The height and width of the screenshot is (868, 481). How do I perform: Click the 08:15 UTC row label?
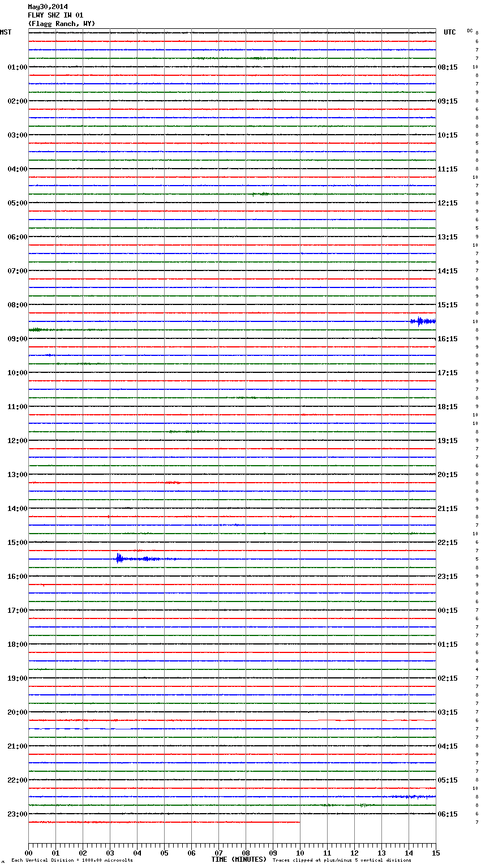click(x=448, y=67)
